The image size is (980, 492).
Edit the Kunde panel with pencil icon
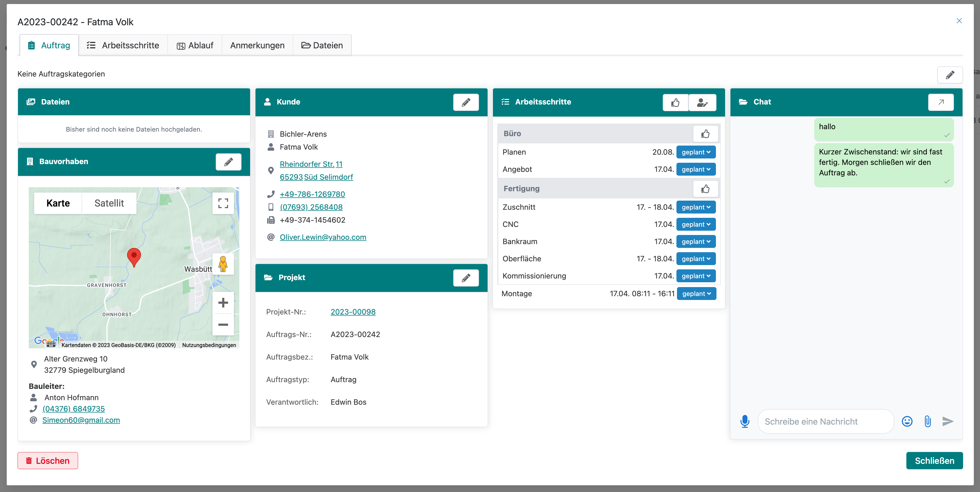[466, 102]
